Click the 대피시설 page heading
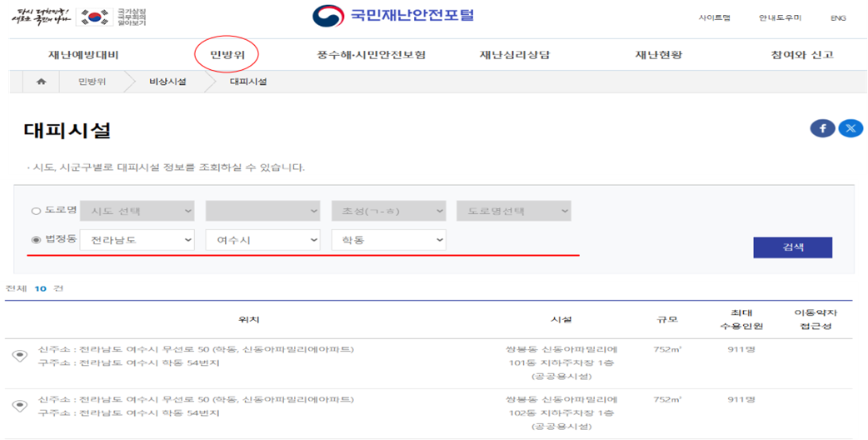This screenshot has width=868, height=440. tap(67, 130)
